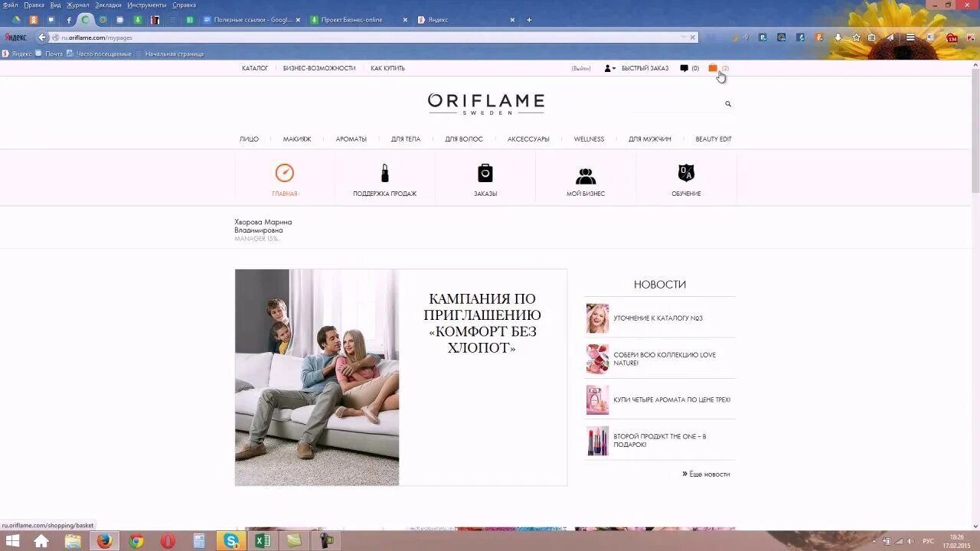
Task: Click the bookmarks star icon in toolbar
Action: tap(856, 37)
